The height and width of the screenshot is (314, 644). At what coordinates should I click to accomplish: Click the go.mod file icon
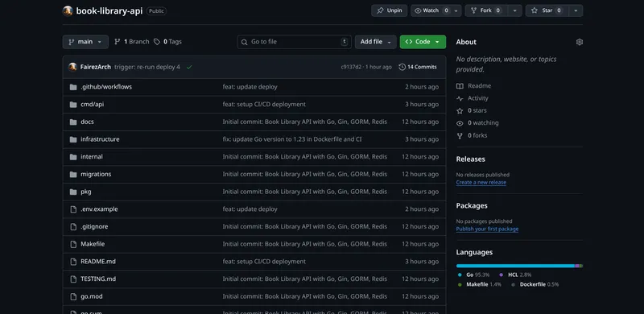(x=73, y=297)
